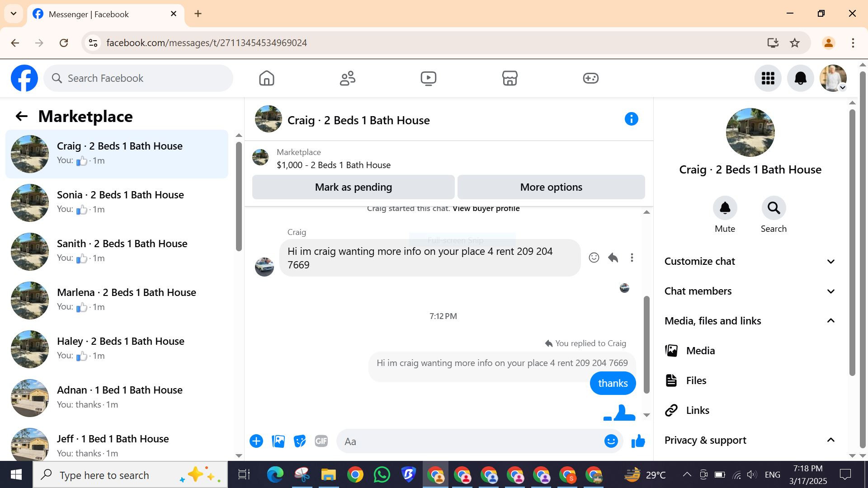The width and height of the screenshot is (868, 488).
Task: Reply to Craig's message arrow icon
Action: coord(613,258)
